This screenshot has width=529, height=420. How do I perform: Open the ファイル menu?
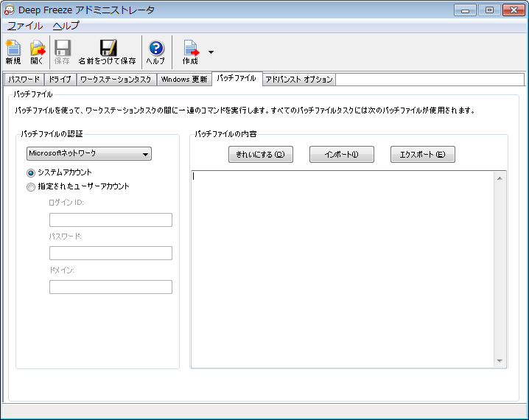coord(25,26)
